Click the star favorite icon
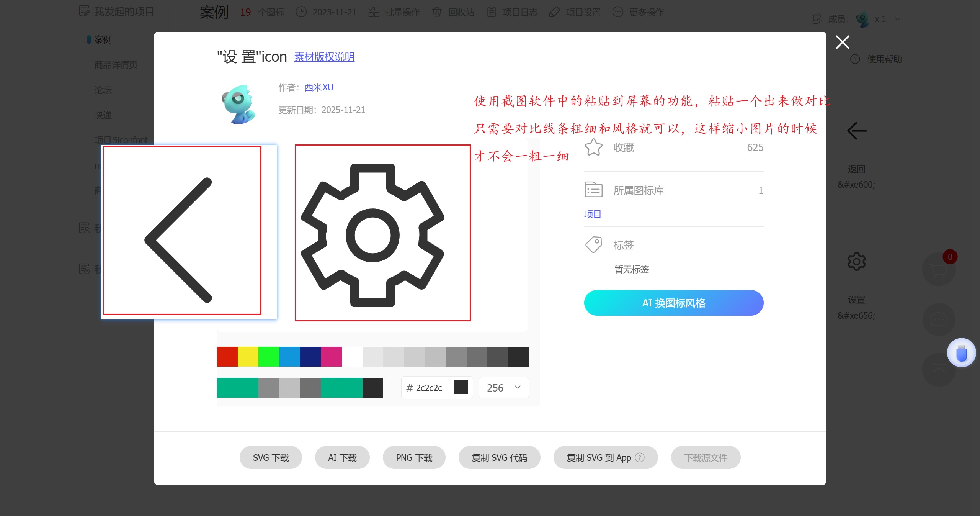Screen dimensions: 980x516 pos(593,147)
